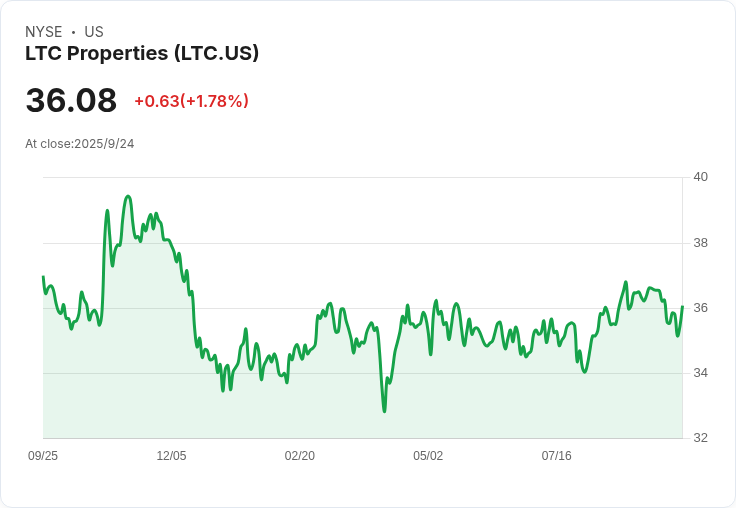Click the At close 2025/9/24 date text
The width and height of the screenshot is (736, 508).
80,144
